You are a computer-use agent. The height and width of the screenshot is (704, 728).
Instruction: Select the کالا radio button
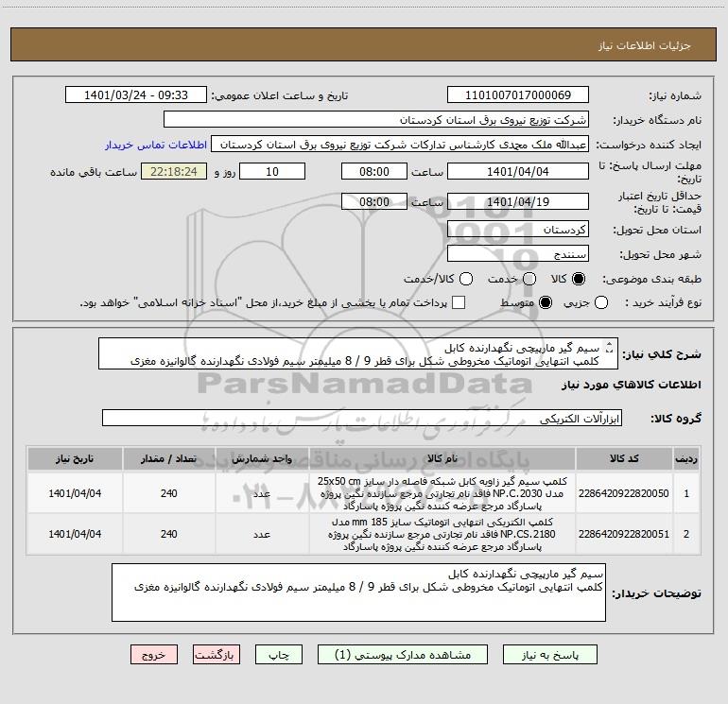point(579,279)
